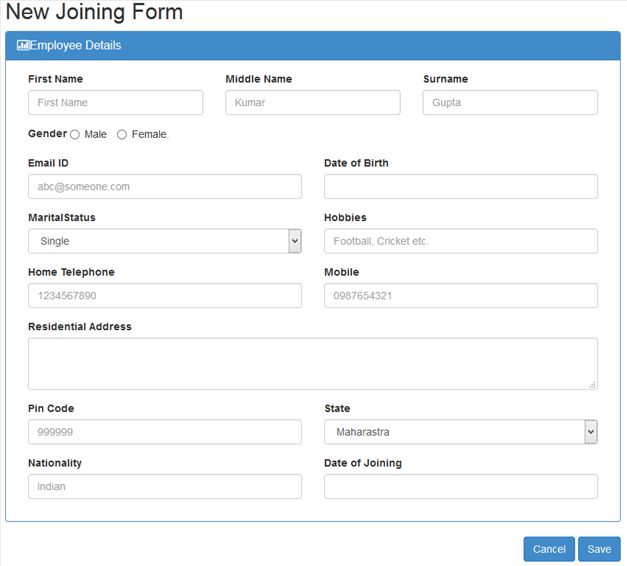Focus the Home Telephone field

coord(165,295)
